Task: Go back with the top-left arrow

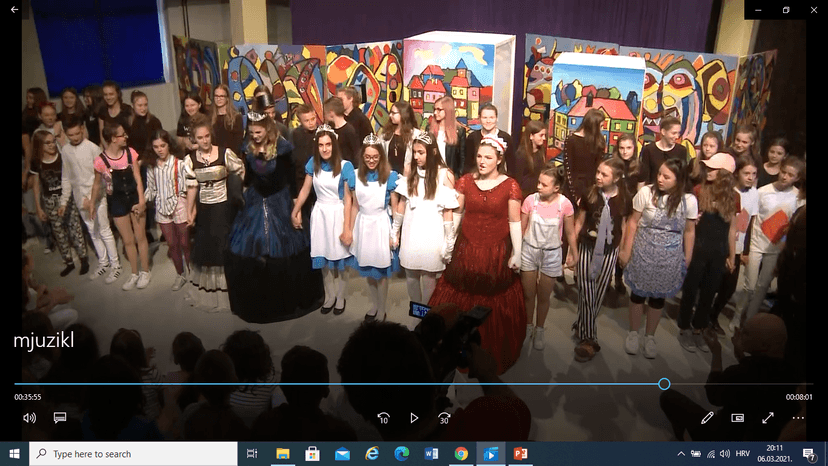Action: [x=15, y=9]
